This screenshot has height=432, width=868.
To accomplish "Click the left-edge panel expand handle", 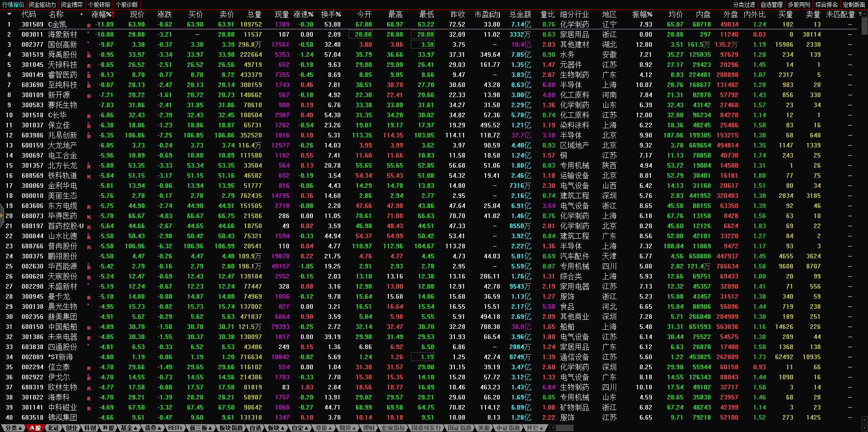I will pos(2,224).
